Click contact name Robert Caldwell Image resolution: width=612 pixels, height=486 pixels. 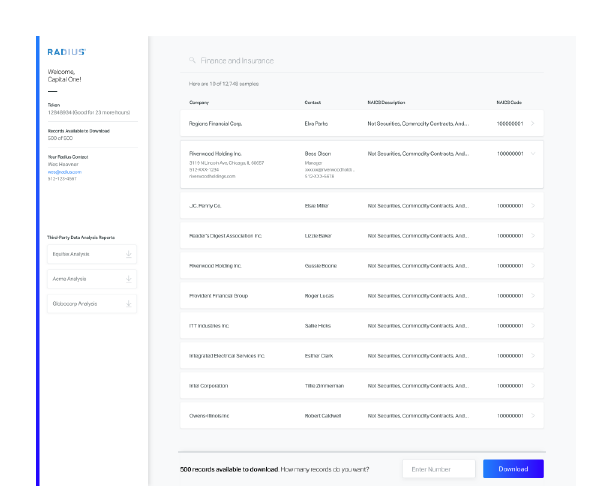(323, 416)
